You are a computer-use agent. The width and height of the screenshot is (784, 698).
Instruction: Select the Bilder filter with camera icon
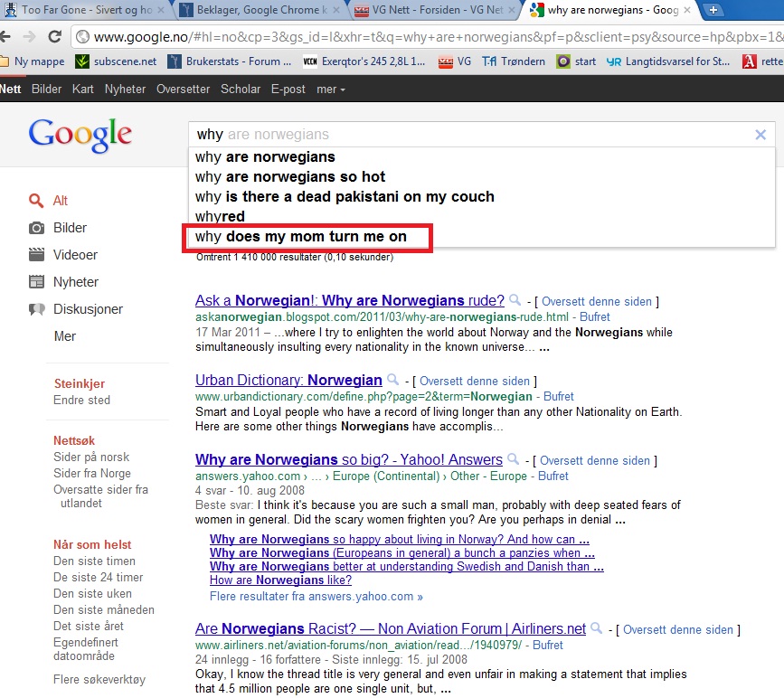pyautogui.click(x=58, y=228)
